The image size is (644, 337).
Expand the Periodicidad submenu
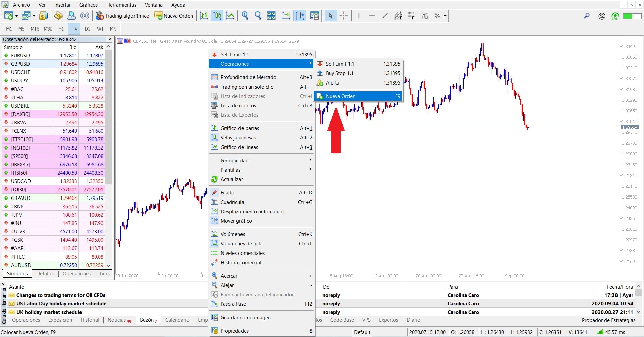click(x=261, y=160)
